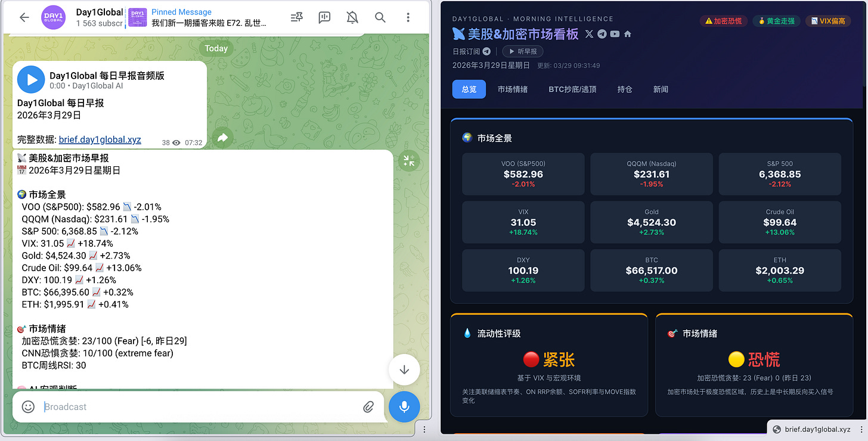Select the DXY 100.19 card

pyautogui.click(x=523, y=270)
